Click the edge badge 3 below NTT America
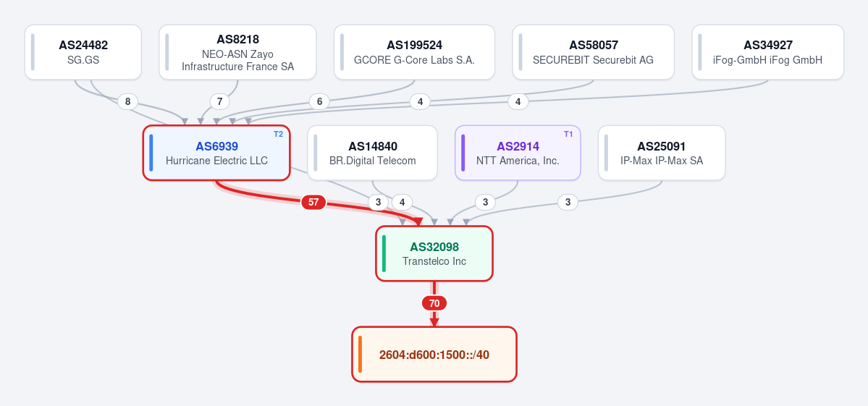Image resolution: width=868 pixels, height=406 pixels. [x=485, y=202]
